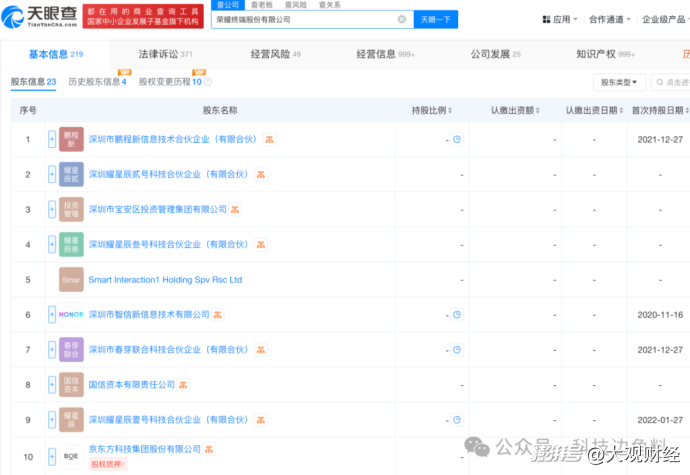Open link 深圳市智信新信息技术有限公司

coord(149,314)
